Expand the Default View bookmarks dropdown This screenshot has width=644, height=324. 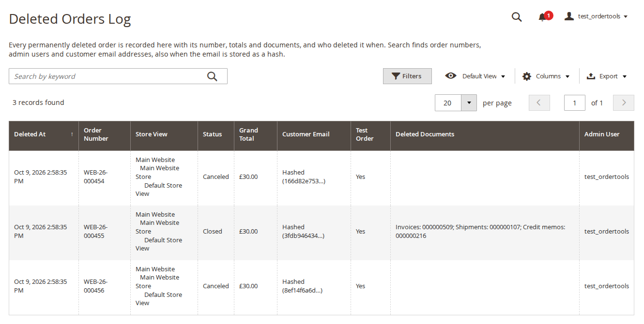tap(475, 76)
